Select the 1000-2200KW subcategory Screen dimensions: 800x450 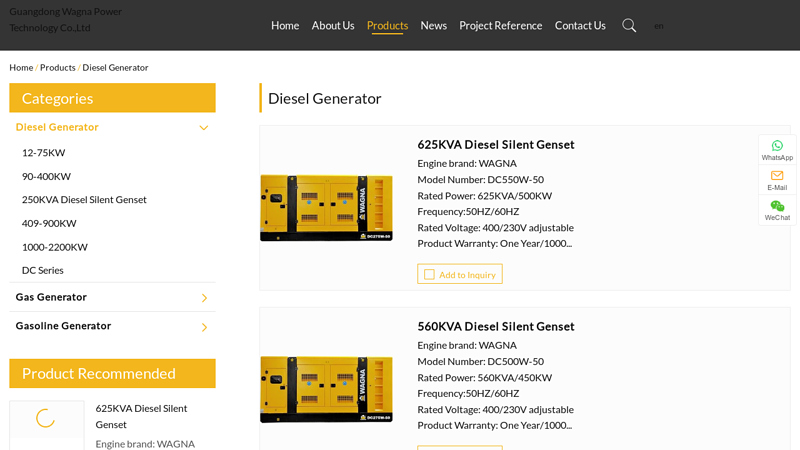click(55, 247)
